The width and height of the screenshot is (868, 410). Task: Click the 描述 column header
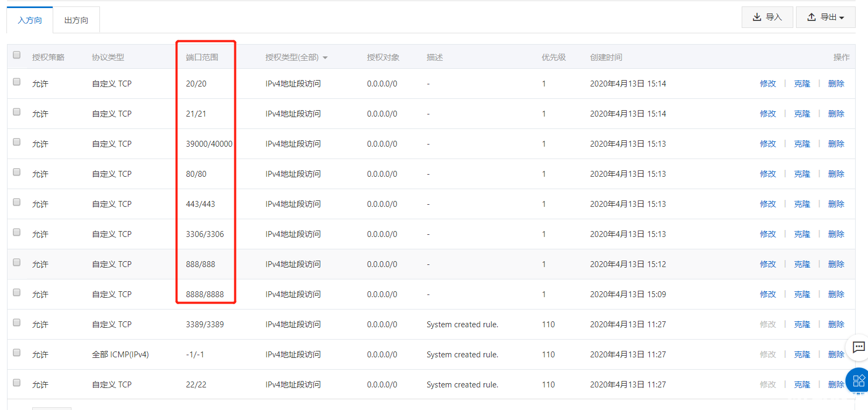tap(435, 57)
